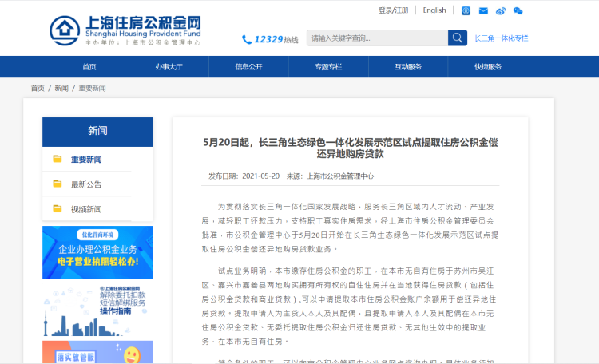Viewport: 599px width, 364px height.
Task: Expand the 专题专栏 navigation menu
Action: point(328,67)
